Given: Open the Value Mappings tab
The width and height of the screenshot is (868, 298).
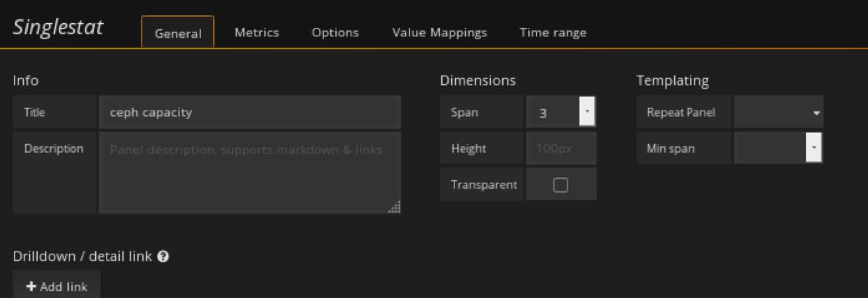Looking at the screenshot, I should click(439, 32).
